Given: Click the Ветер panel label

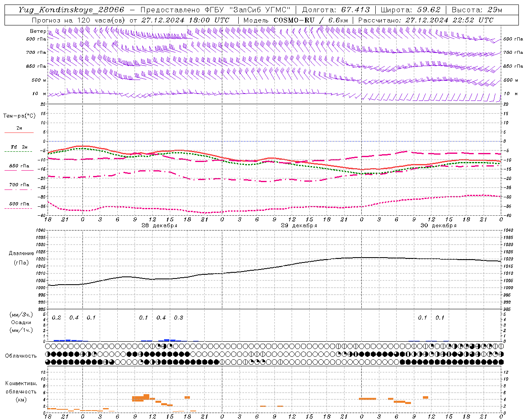Looking at the screenshot, I should [x=38, y=31].
